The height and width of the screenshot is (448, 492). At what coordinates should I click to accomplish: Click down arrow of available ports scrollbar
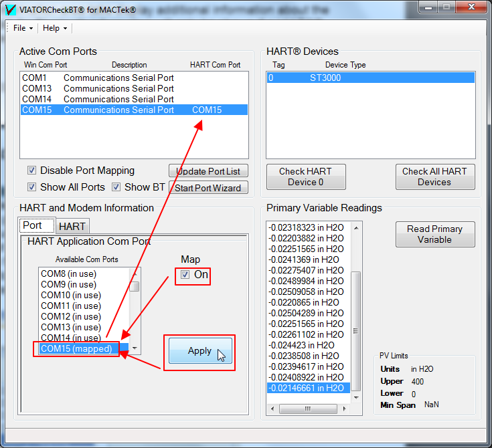coord(135,348)
